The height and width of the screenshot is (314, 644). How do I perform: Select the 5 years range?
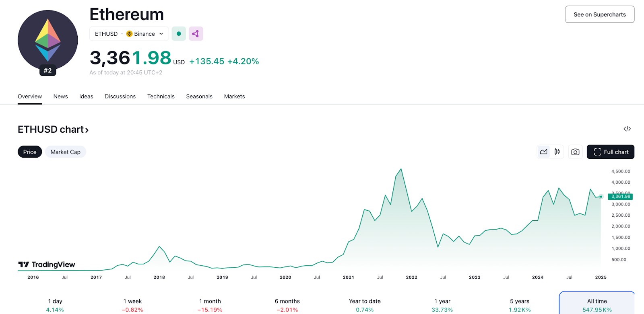[520, 305]
